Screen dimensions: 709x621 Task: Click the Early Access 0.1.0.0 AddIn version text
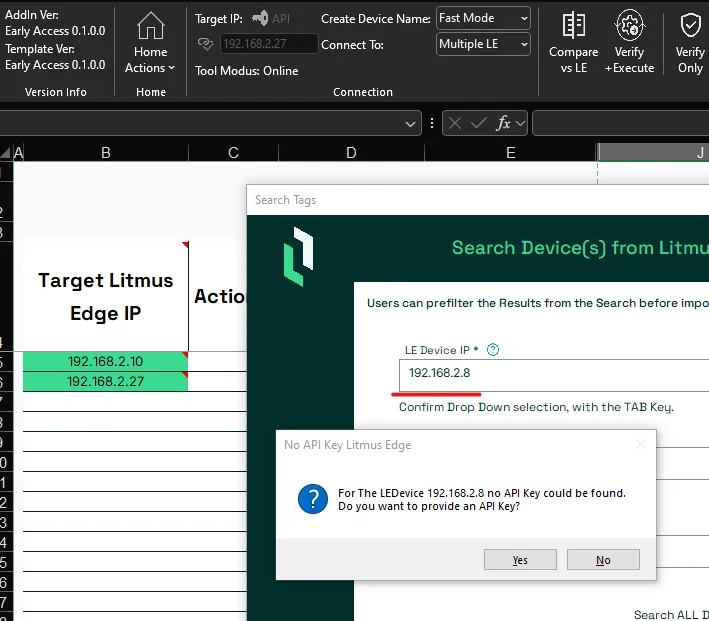click(55, 31)
